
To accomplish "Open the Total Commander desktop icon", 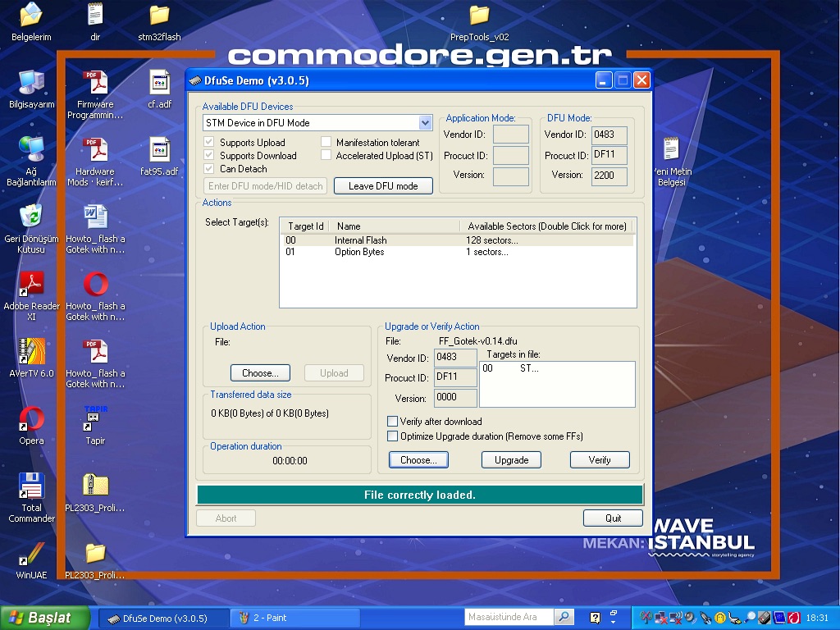I will (31, 486).
